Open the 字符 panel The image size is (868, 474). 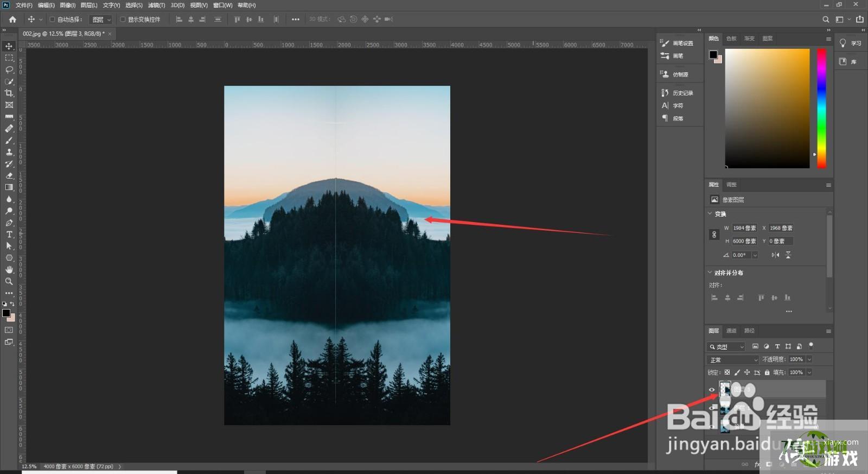point(672,106)
